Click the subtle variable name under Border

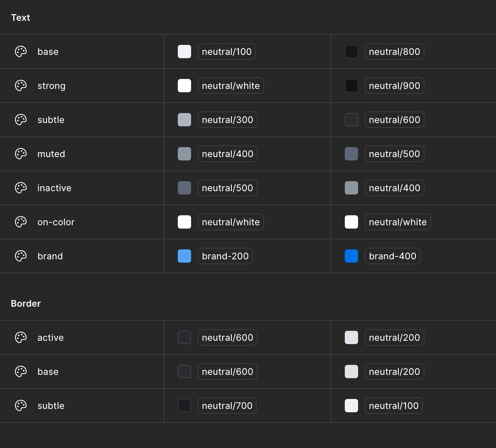51,406
